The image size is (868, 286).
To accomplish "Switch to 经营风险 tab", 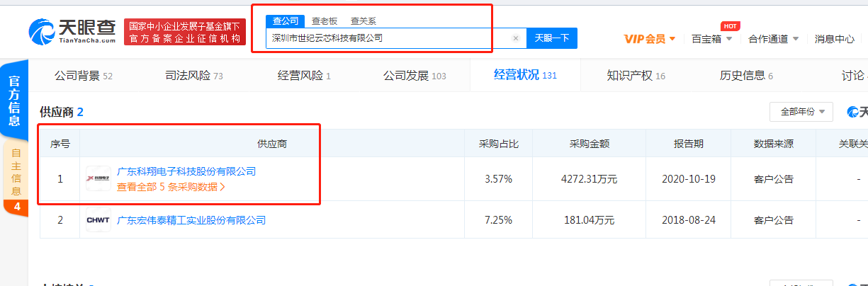I will 304,75.
